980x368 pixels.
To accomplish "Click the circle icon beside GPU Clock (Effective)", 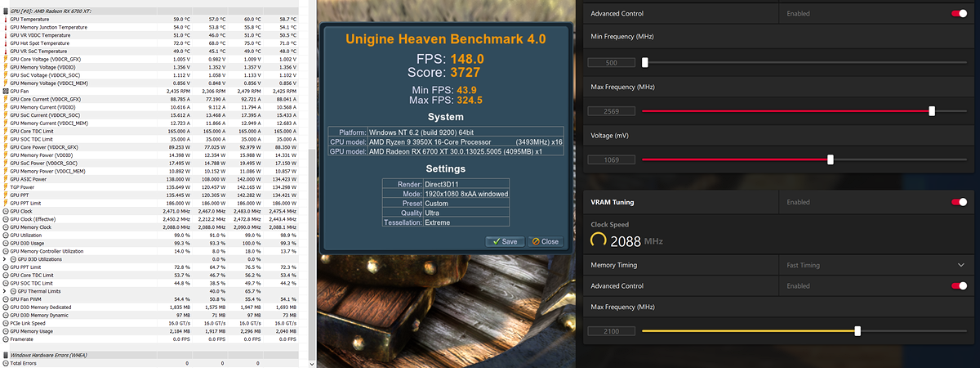I will coord(6,218).
